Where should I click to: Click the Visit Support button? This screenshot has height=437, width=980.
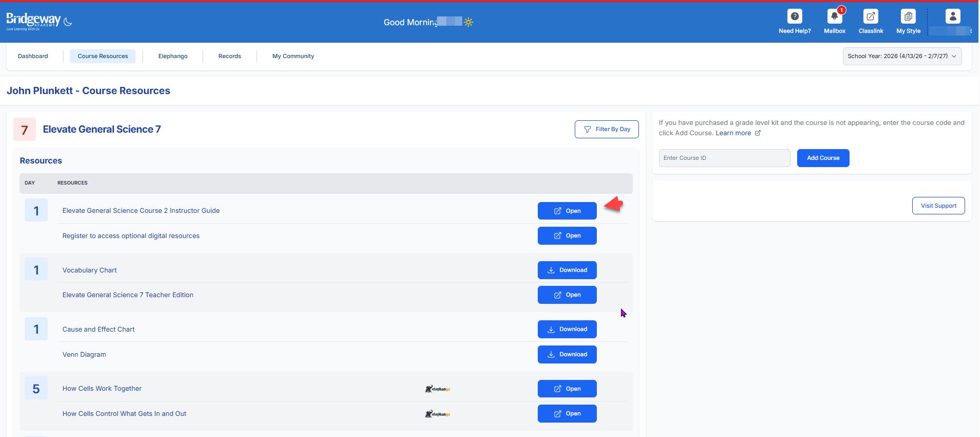point(938,206)
